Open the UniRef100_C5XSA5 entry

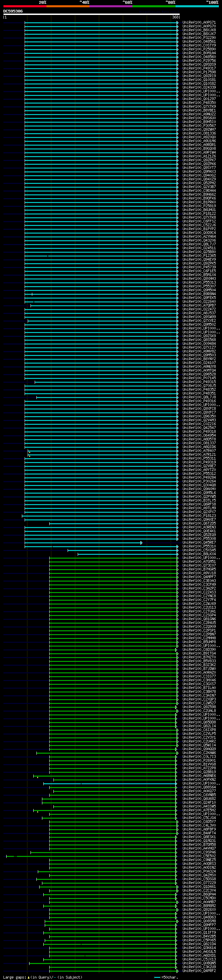point(199,550)
